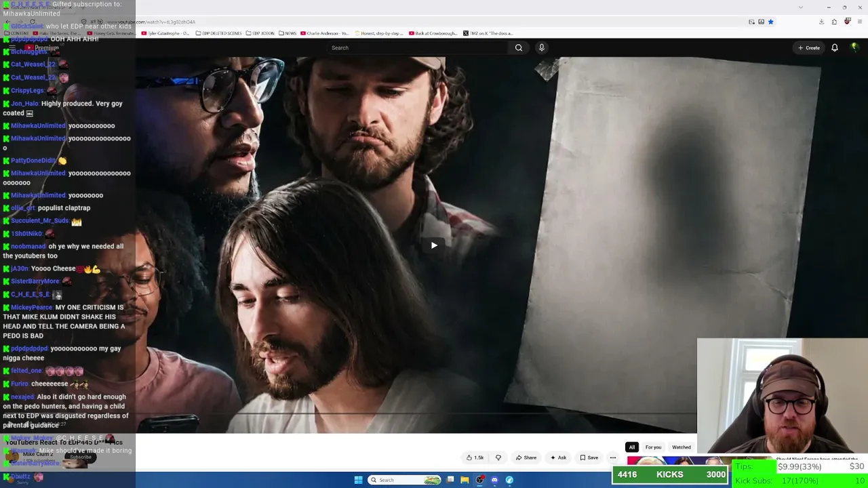
Task: Play the video with the center play button
Action: click(434, 245)
